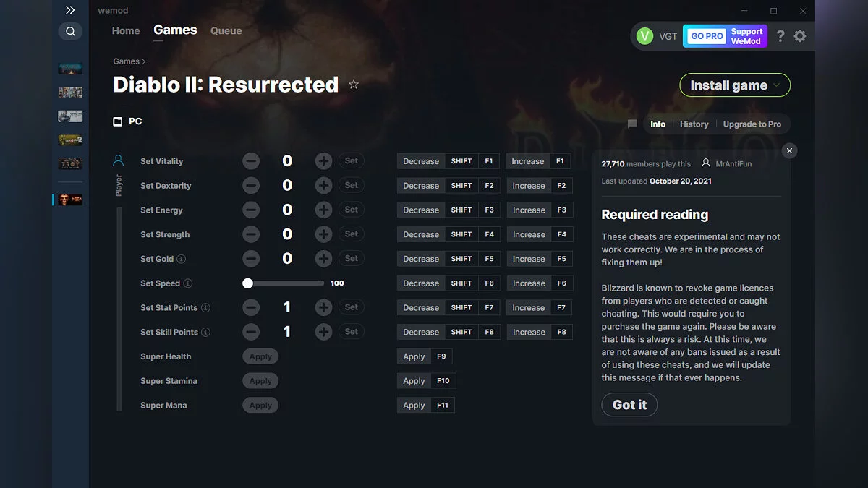Switch to the History tab
This screenshot has width=868, height=488.
(694, 124)
